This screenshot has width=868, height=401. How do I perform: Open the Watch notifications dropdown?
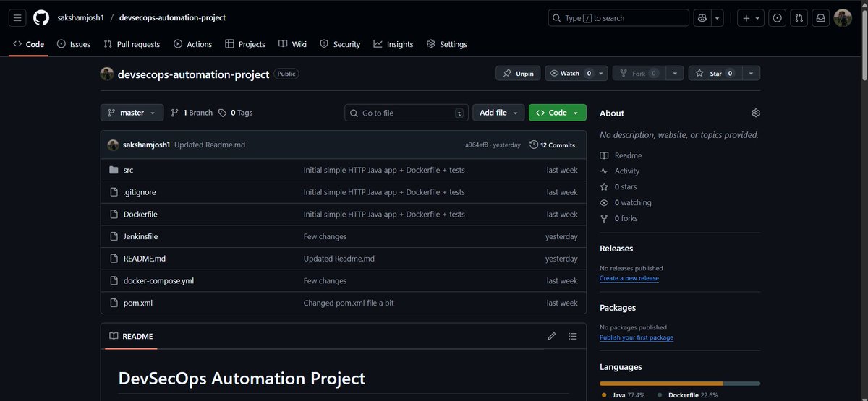click(x=576, y=74)
